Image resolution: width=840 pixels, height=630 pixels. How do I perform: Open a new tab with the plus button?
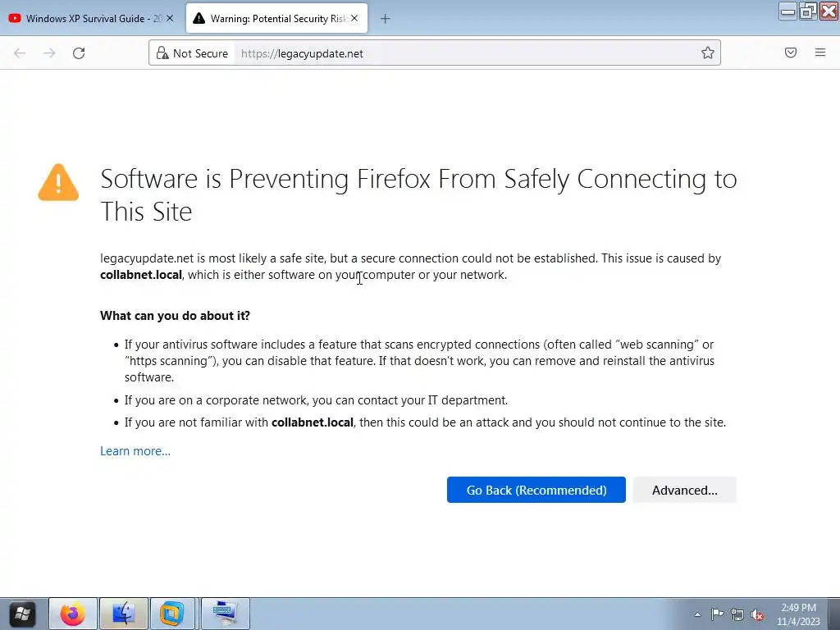(x=386, y=19)
